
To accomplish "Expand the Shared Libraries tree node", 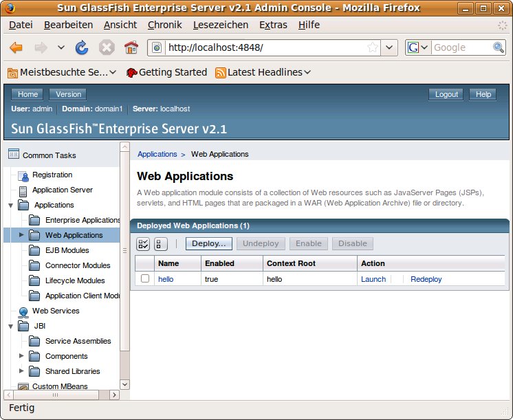I will click(21, 371).
